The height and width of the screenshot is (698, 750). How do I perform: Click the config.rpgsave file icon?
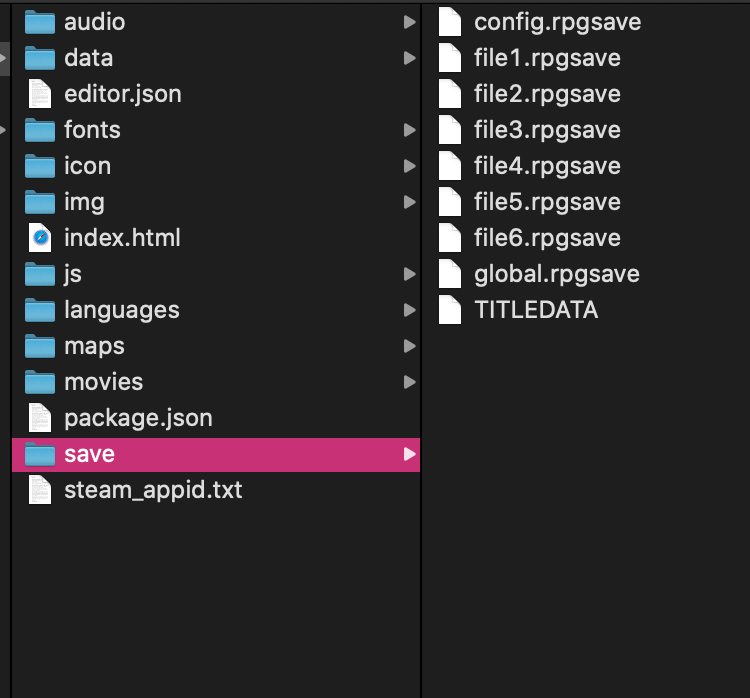[451, 22]
